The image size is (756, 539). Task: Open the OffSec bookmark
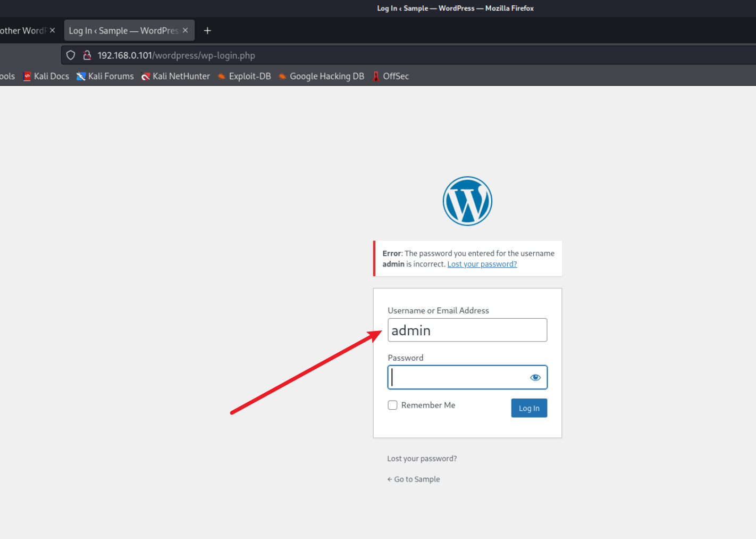[391, 76]
